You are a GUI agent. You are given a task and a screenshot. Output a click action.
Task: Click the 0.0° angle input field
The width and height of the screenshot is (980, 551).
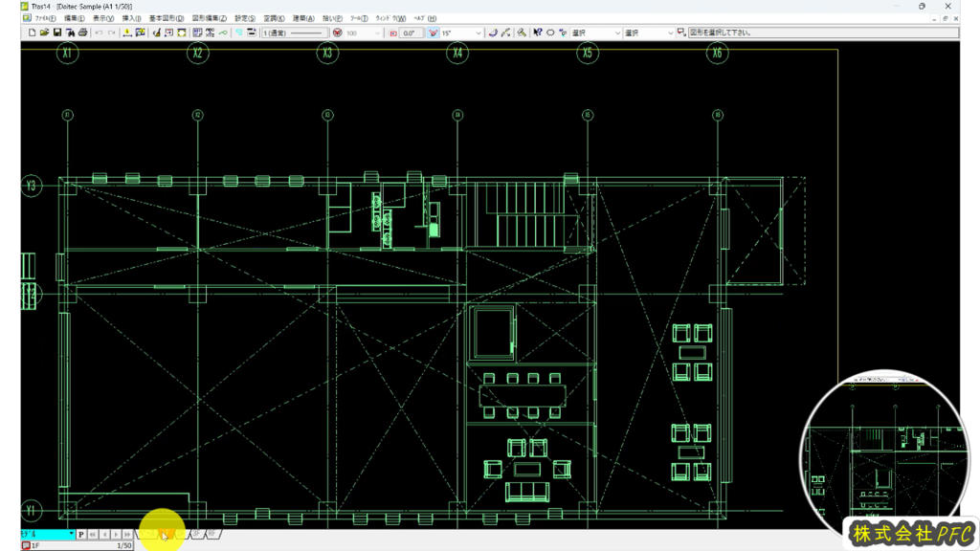(x=412, y=33)
